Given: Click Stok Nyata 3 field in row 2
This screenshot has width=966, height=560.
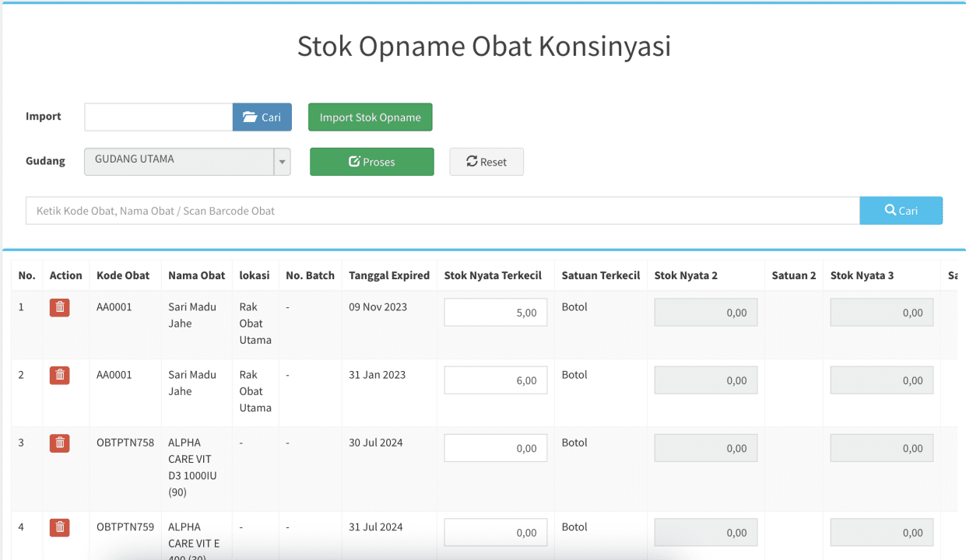Looking at the screenshot, I should click(882, 380).
